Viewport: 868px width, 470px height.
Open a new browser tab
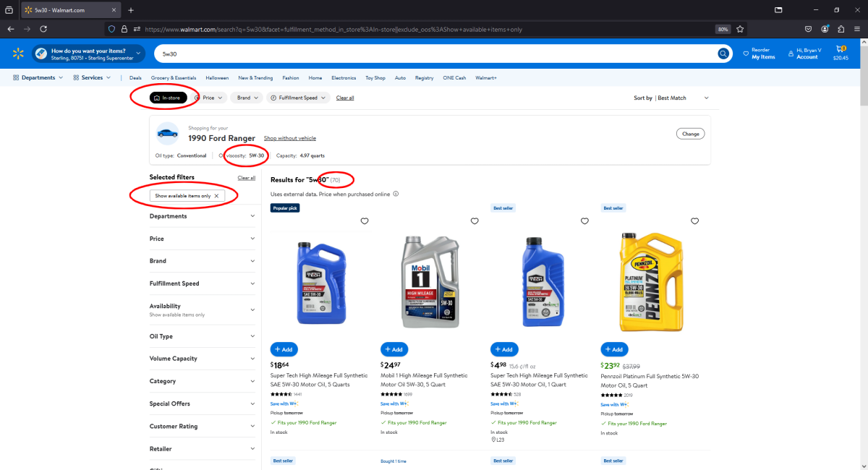tap(131, 10)
